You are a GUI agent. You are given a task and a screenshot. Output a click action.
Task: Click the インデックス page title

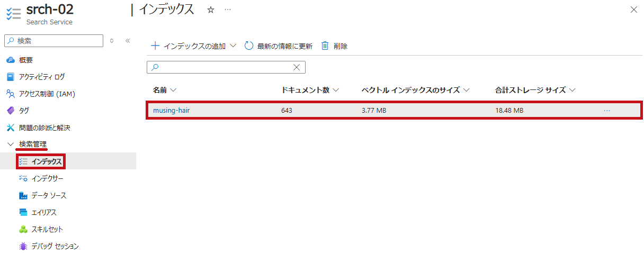pos(166,10)
